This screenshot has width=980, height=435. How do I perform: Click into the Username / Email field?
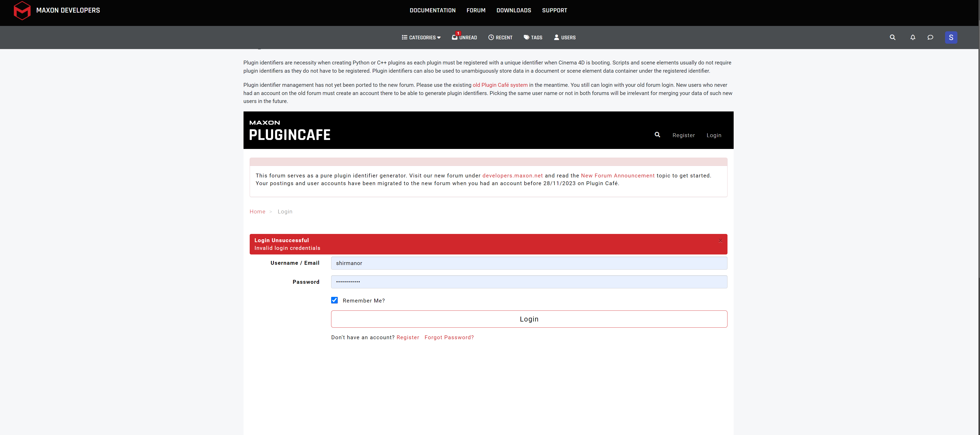click(x=529, y=263)
